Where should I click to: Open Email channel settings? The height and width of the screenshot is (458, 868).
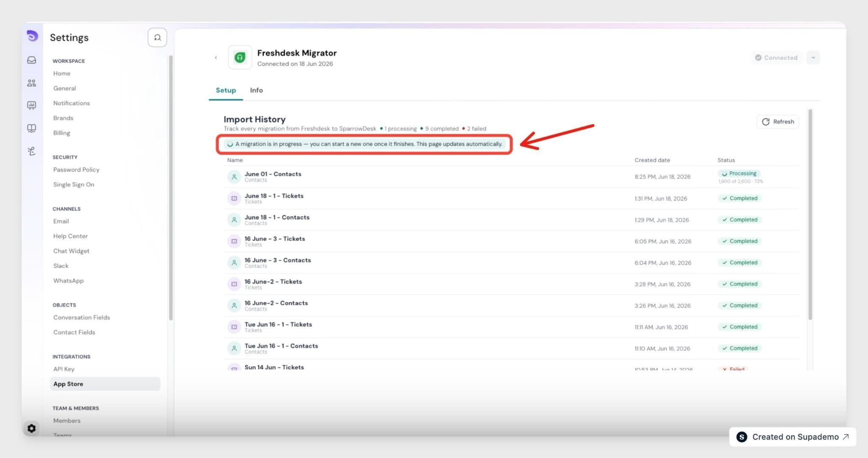click(x=61, y=221)
